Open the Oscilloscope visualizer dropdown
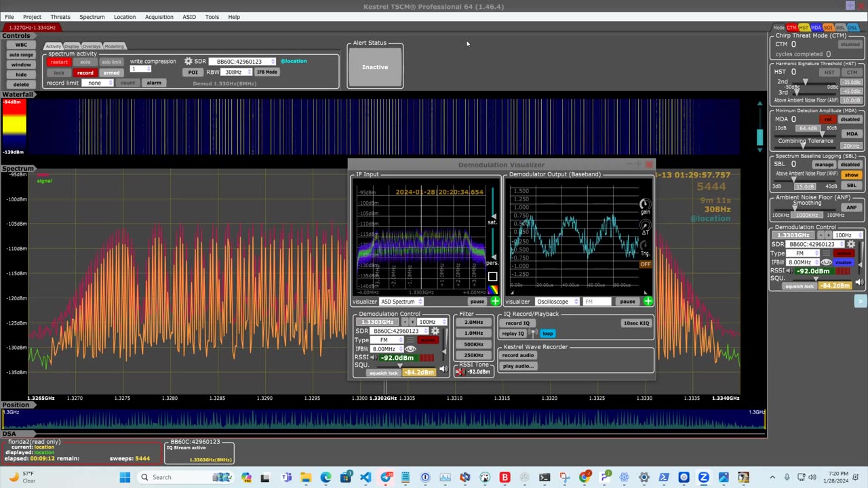Viewport: 868px width, 488px height. 556,302
